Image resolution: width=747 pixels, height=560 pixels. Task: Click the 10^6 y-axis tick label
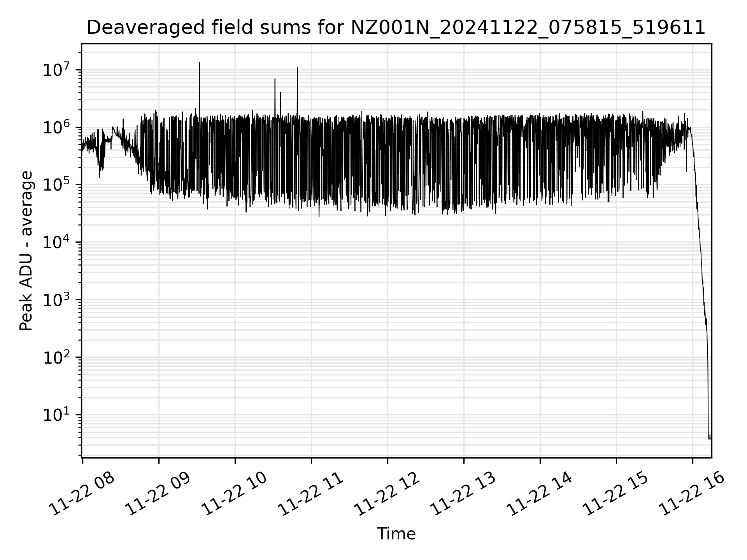tap(57, 127)
